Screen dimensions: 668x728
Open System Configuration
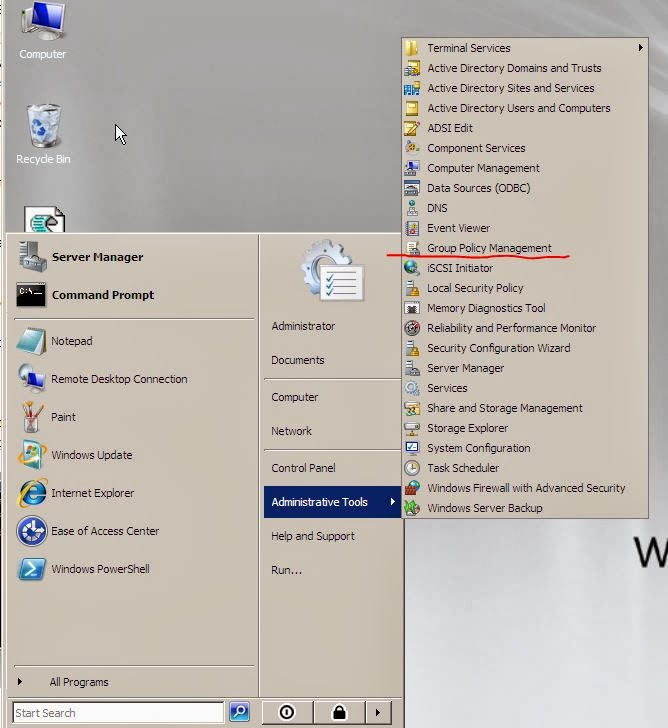(x=525, y=448)
